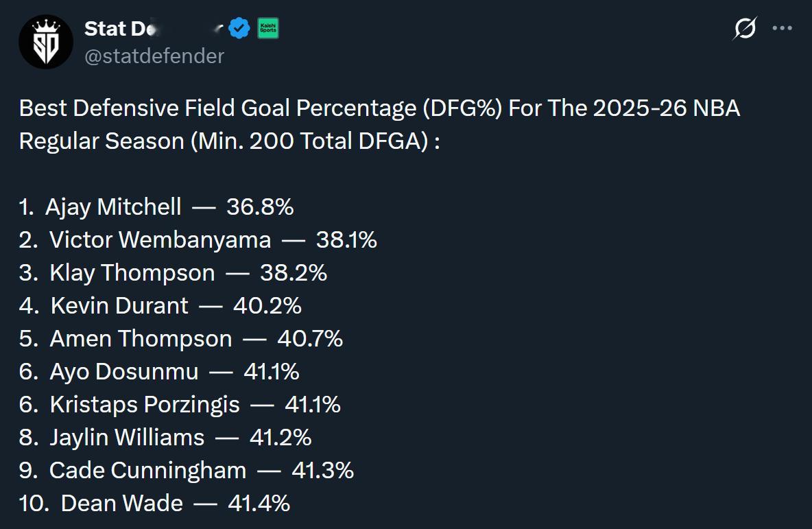Viewport: 812px width, 529px height.
Task: Click the @statdefender handle
Action: tap(154, 56)
